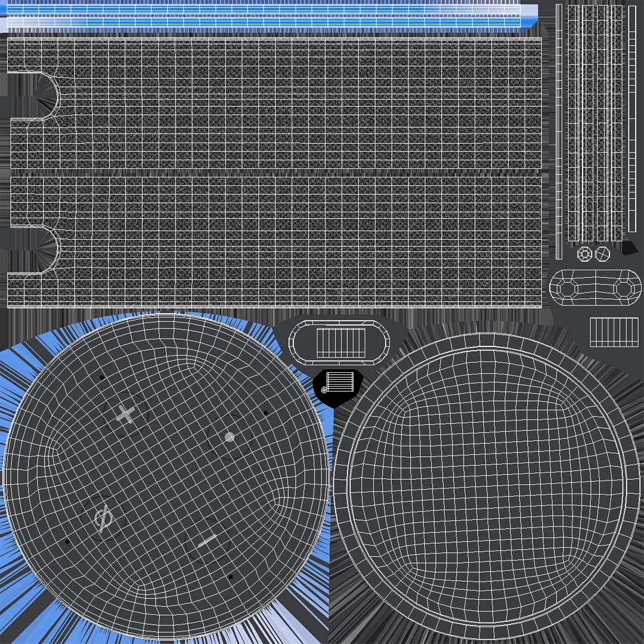Click the minus symbol on the button disc
The height and width of the screenshot is (644, 644).
(207, 541)
